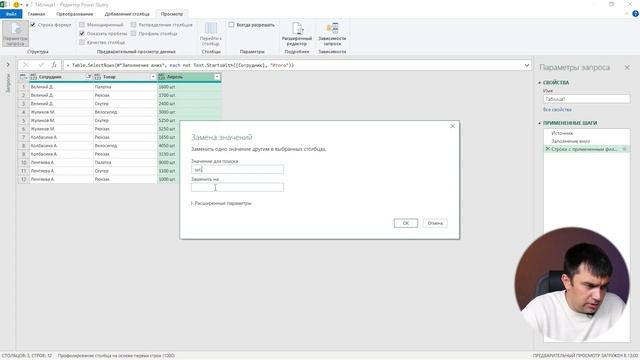Screen dimensions: 640x360
Task: Click the Сотрудник column data type icon
Action: tap(33, 77)
